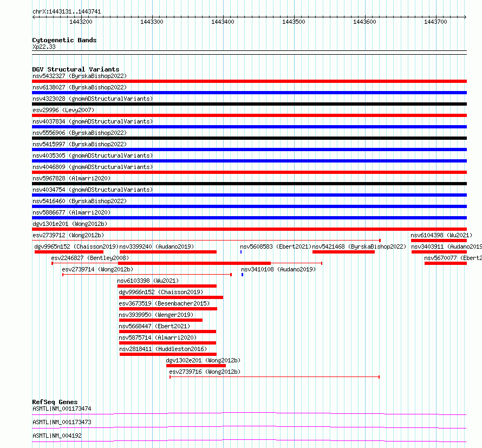Click the nsv6104398 (Wu2021) label
The width and height of the screenshot is (482, 448).
click(441, 235)
